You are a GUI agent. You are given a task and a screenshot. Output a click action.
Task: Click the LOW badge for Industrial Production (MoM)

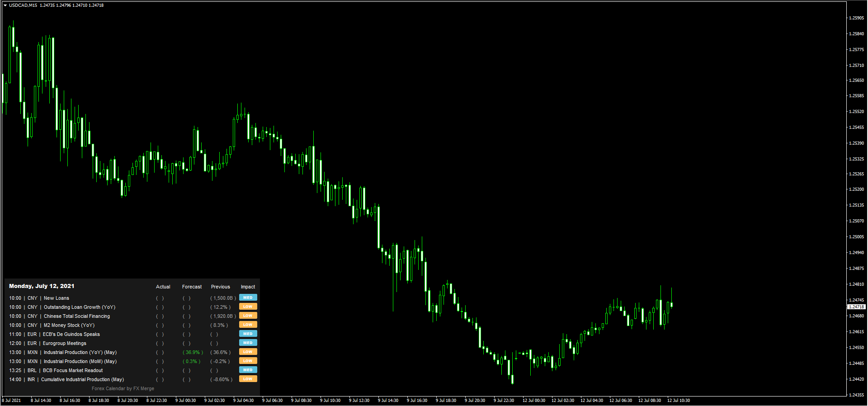point(248,361)
